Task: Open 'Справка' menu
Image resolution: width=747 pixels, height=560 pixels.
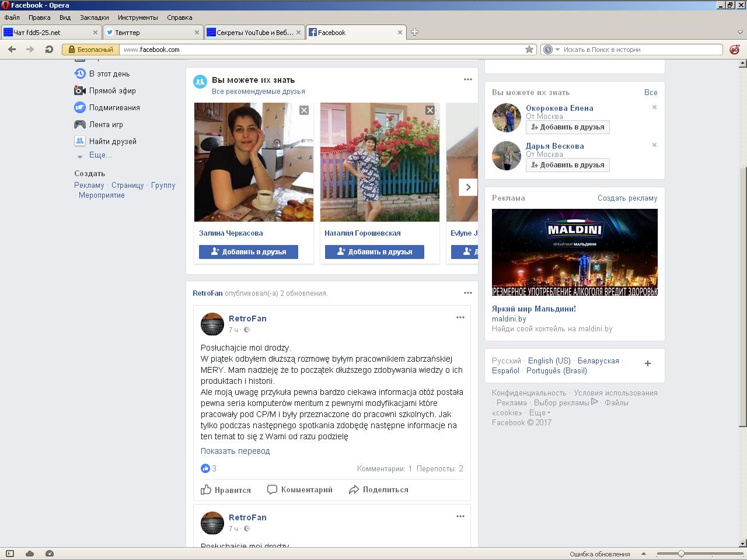Action: 180,17
